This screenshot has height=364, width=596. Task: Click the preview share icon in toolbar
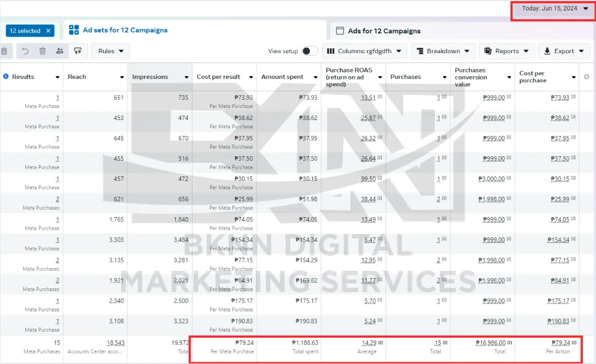point(78,51)
